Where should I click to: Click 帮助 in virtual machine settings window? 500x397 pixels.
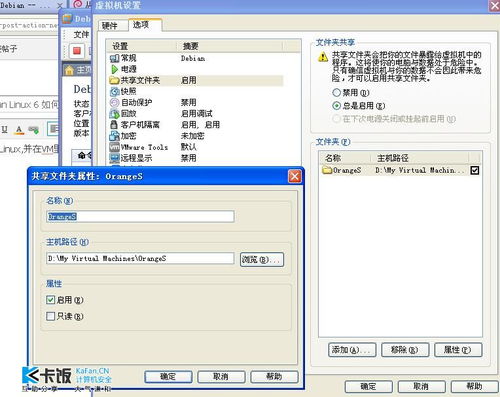(475, 387)
